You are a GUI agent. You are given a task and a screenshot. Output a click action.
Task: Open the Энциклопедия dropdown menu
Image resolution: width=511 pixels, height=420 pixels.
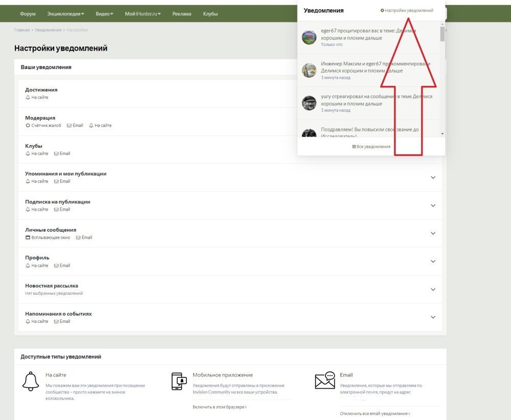65,14
